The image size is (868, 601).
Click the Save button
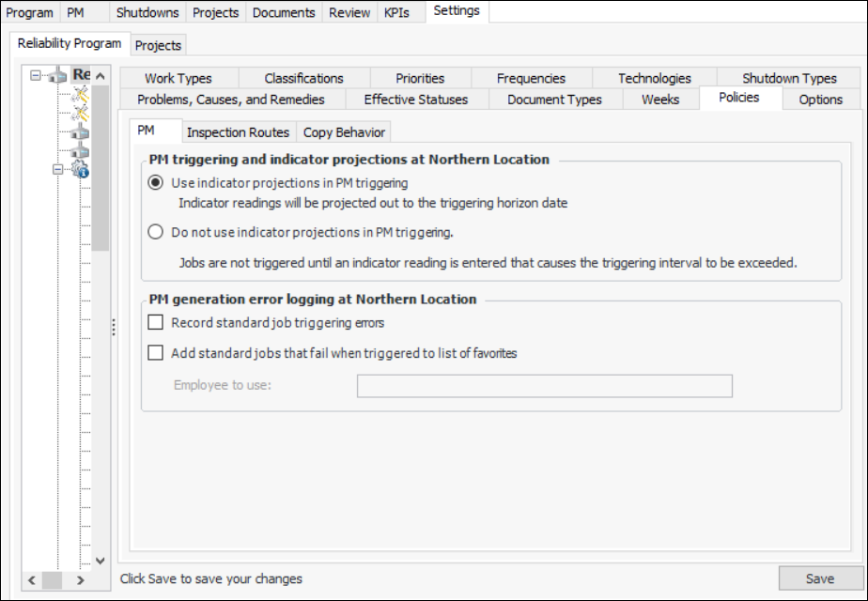coord(820,578)
